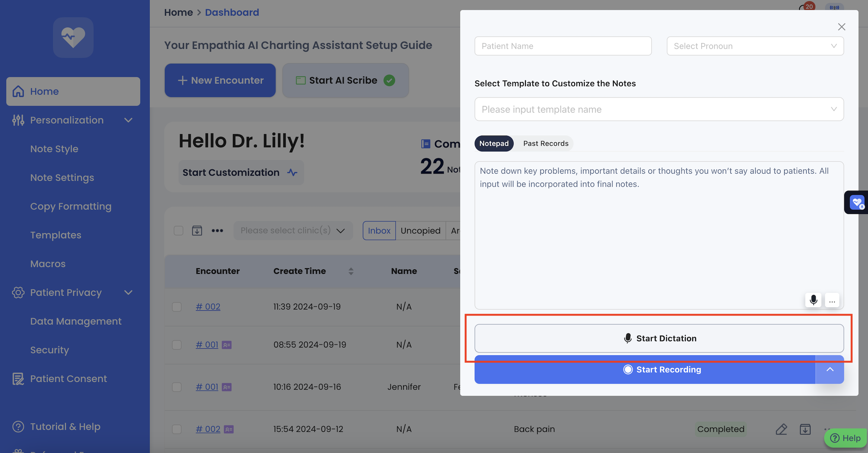
Task: Open the encounter # 001 link from 08:55
Action: coord(207,345)
